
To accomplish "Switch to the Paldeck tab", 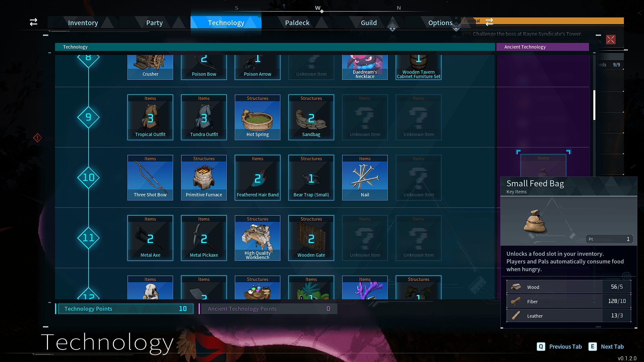I will [x=297, y=22].
